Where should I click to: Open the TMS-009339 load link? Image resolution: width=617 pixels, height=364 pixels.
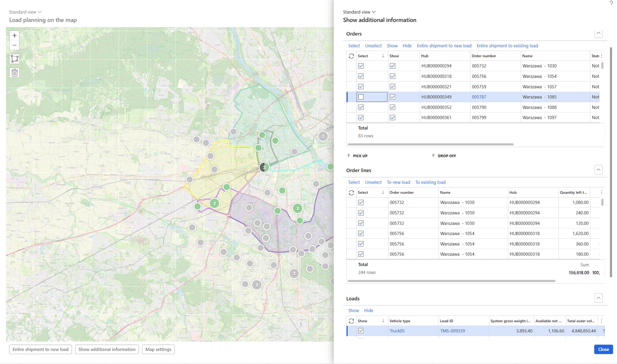pyautogui.click(x=452, y=331)
